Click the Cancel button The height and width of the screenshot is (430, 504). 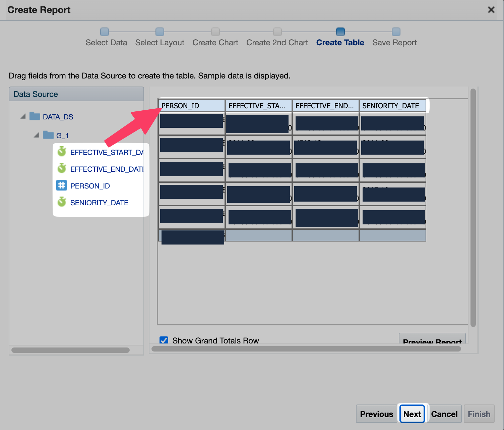(x=444, y=414)
